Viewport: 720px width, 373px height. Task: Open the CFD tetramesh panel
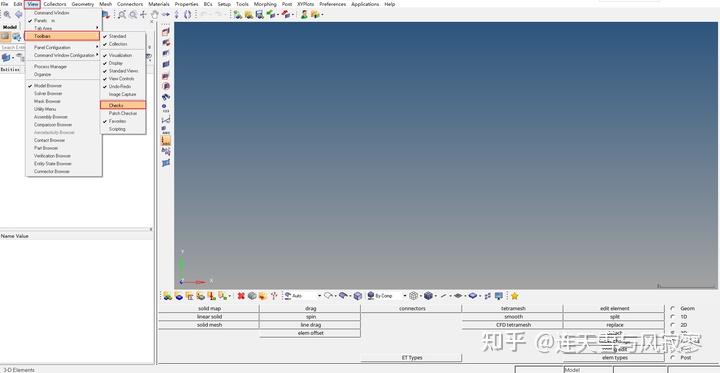[x=513, y=325]
